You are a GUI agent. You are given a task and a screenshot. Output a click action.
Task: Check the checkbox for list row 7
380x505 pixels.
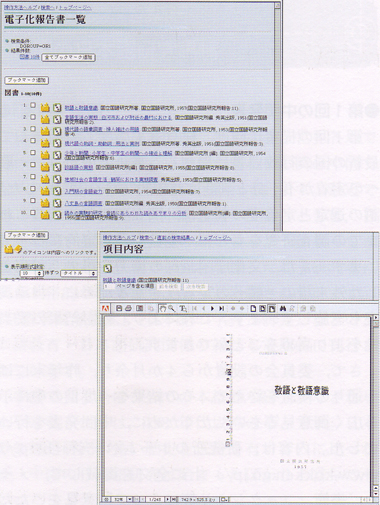coord(33,177)
